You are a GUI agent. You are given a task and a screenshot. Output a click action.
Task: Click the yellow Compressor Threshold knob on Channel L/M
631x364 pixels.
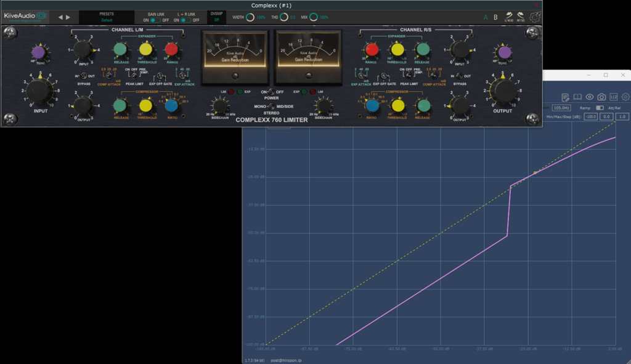[145, 105]
